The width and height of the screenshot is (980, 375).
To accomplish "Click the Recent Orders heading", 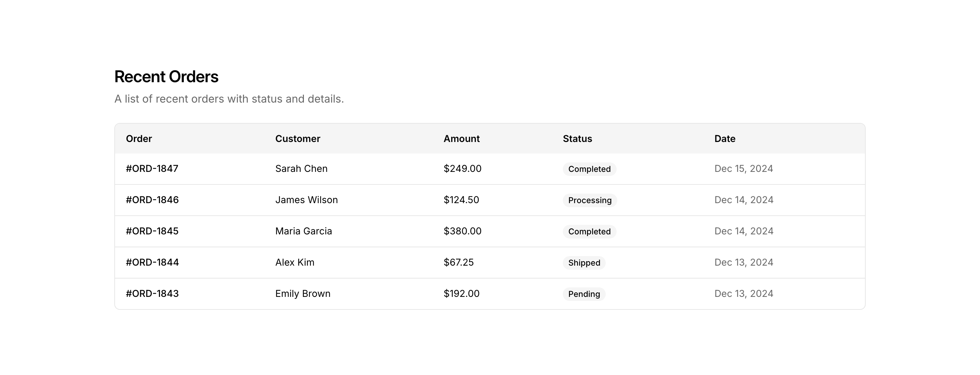I will coord(166,77).
